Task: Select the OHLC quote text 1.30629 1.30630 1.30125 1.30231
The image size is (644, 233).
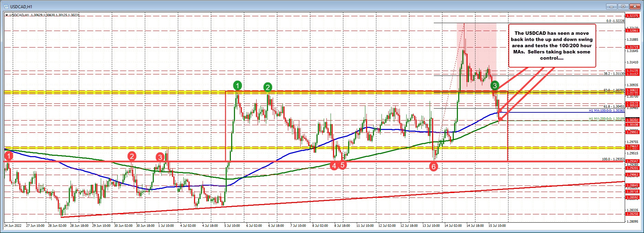Action: tap(55, 15)
